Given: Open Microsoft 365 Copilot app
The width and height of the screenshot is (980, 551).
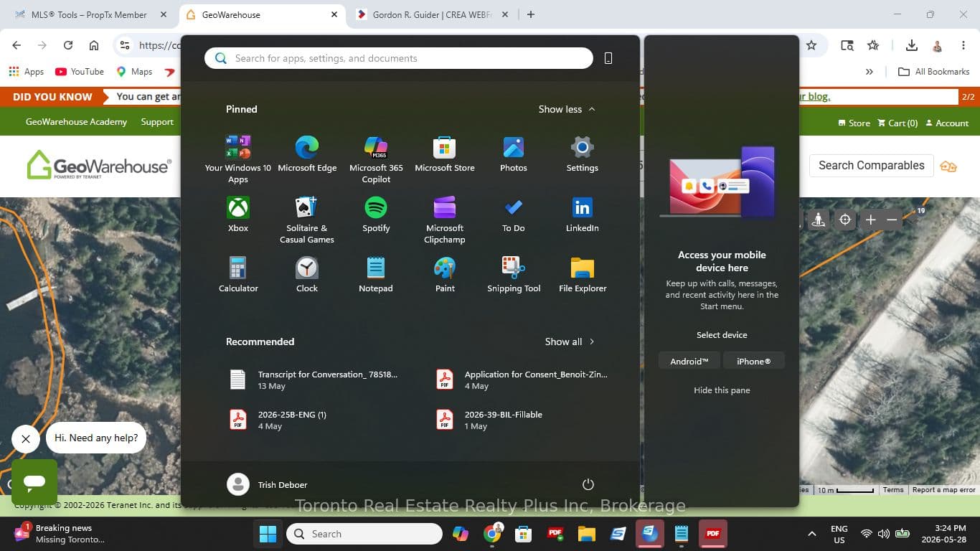Looking at the screenshot, I should tap(376, 159).
